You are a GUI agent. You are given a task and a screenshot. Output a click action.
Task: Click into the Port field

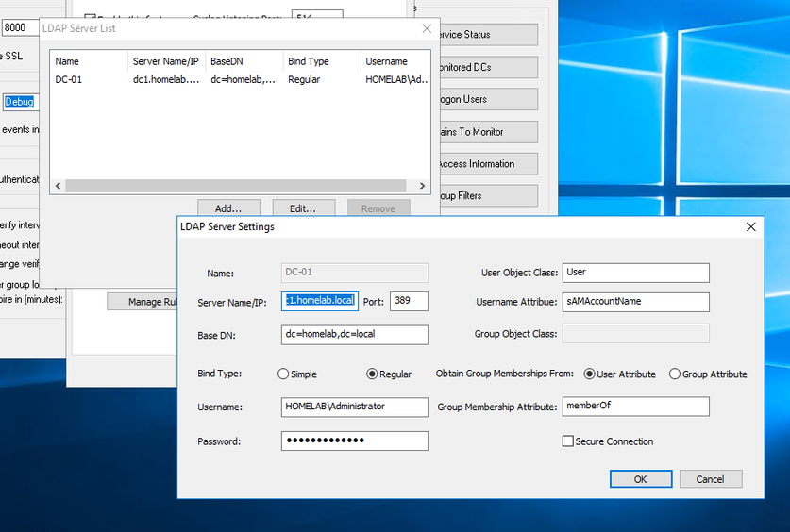(408, 301)
